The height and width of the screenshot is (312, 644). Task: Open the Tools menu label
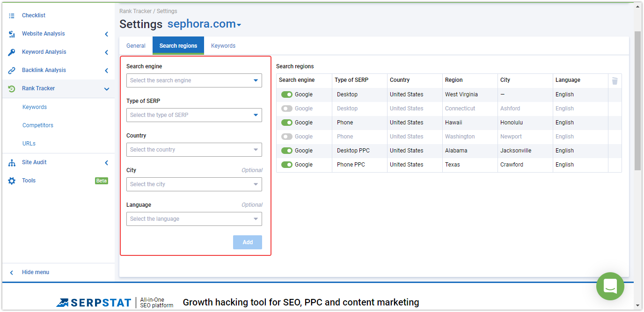[x=29, y=181]
